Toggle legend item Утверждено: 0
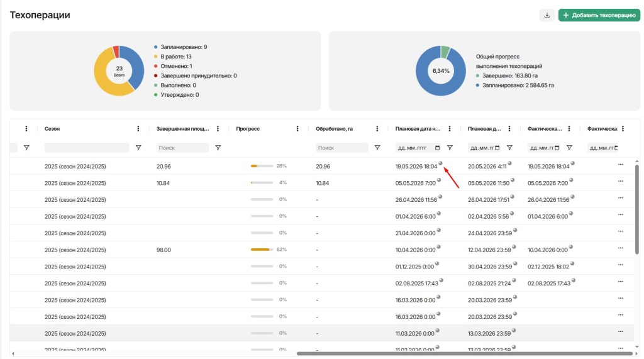Image resolution: width=644 pixels, height=359 pixels. coord(176,94)
